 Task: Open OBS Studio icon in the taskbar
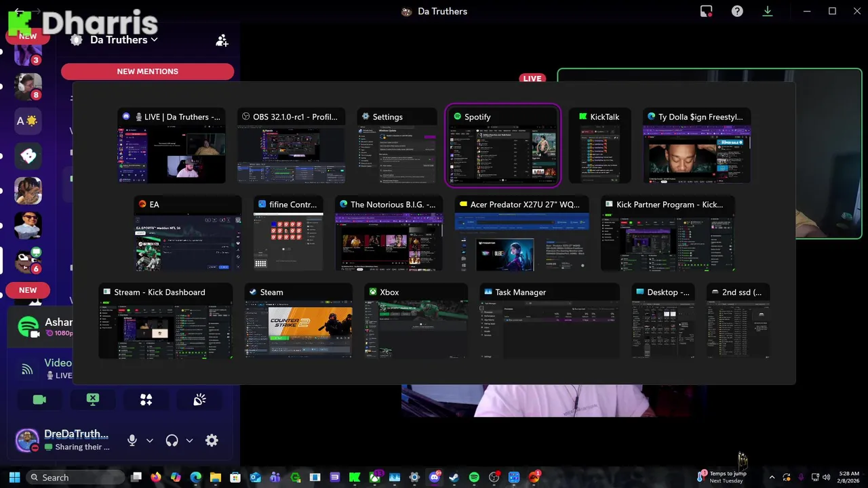tap(494, 477)
